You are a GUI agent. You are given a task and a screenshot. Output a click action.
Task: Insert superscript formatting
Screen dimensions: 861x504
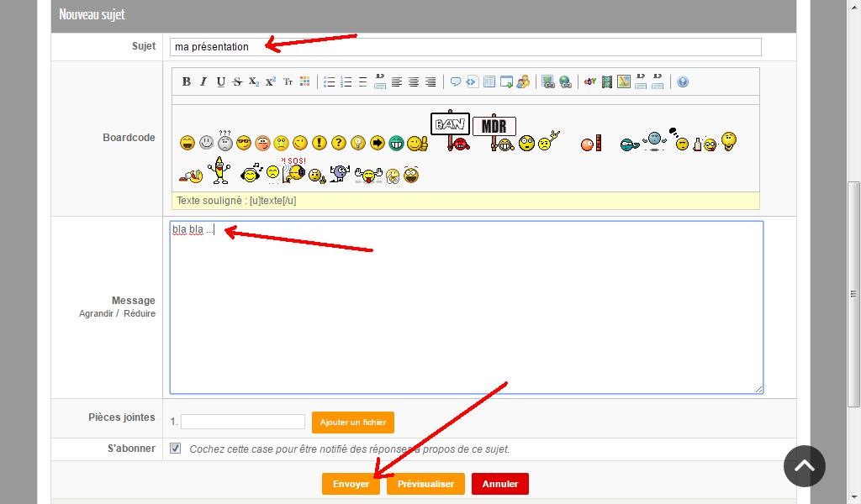point(271,81)
